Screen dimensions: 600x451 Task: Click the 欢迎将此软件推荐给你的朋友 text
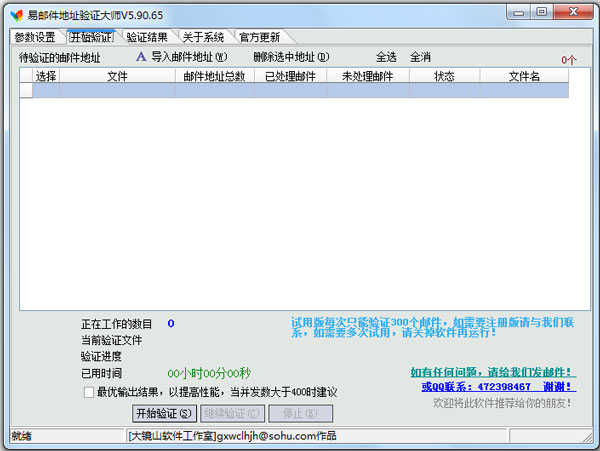(502, 403)
